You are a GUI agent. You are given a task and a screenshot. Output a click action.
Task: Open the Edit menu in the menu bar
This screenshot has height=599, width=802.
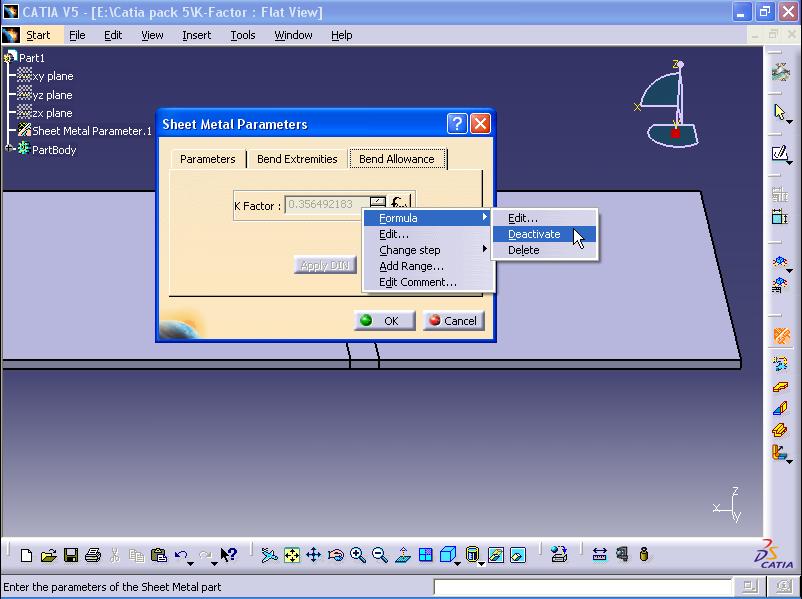point(113,35)
